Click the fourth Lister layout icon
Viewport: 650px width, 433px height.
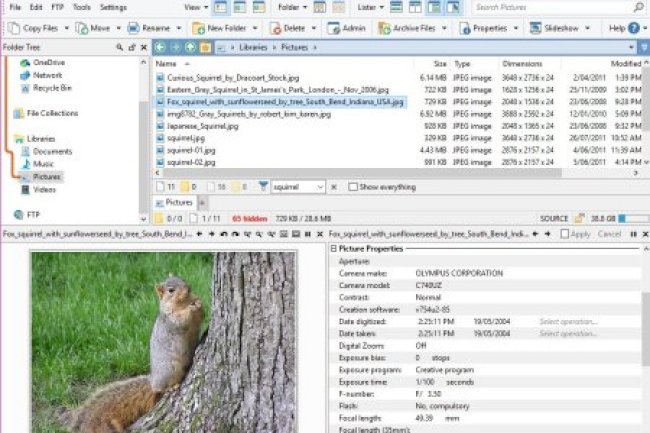point(453,7)
